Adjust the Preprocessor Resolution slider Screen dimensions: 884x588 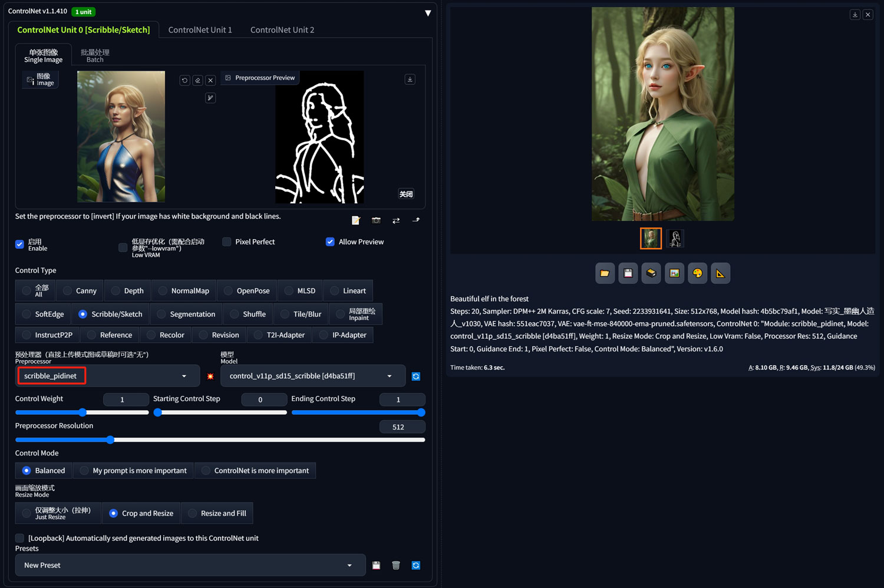220,440
